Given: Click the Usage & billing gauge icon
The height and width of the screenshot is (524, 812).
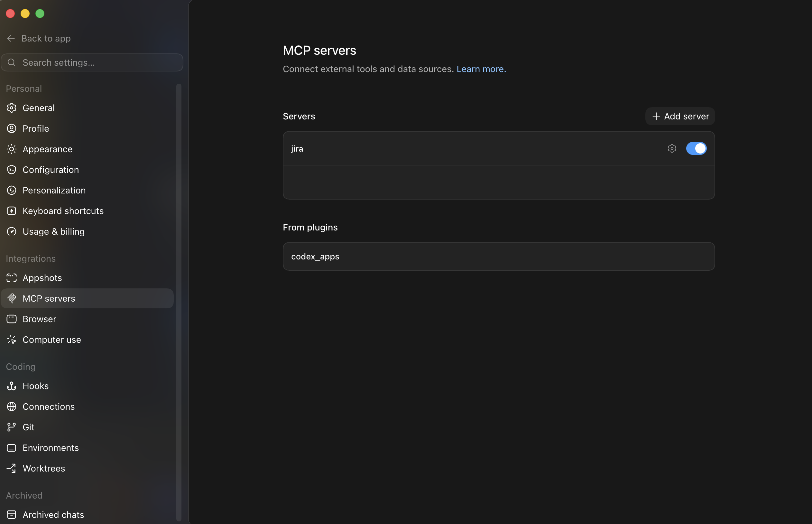Looking at the screenshot, I should [x=12, y=232].
